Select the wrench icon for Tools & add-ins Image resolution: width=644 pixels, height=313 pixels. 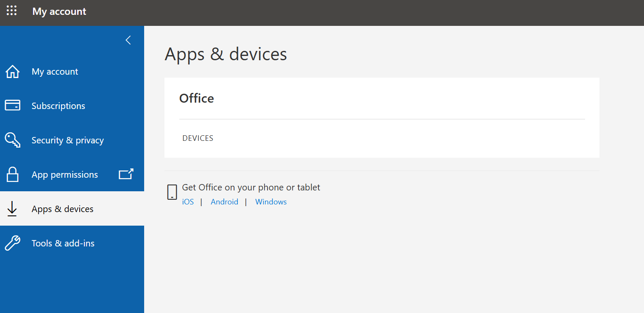click(x=12, y=243)
